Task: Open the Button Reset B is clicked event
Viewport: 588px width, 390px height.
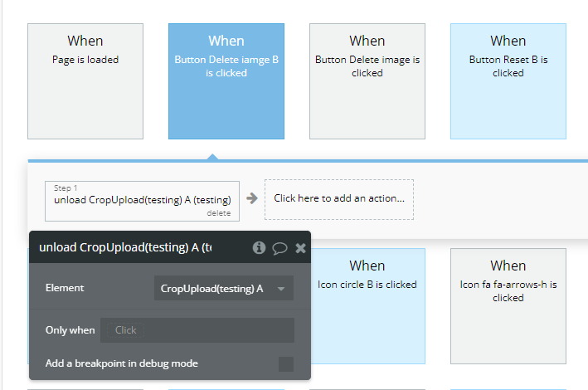Action: (x=508, y=80)
